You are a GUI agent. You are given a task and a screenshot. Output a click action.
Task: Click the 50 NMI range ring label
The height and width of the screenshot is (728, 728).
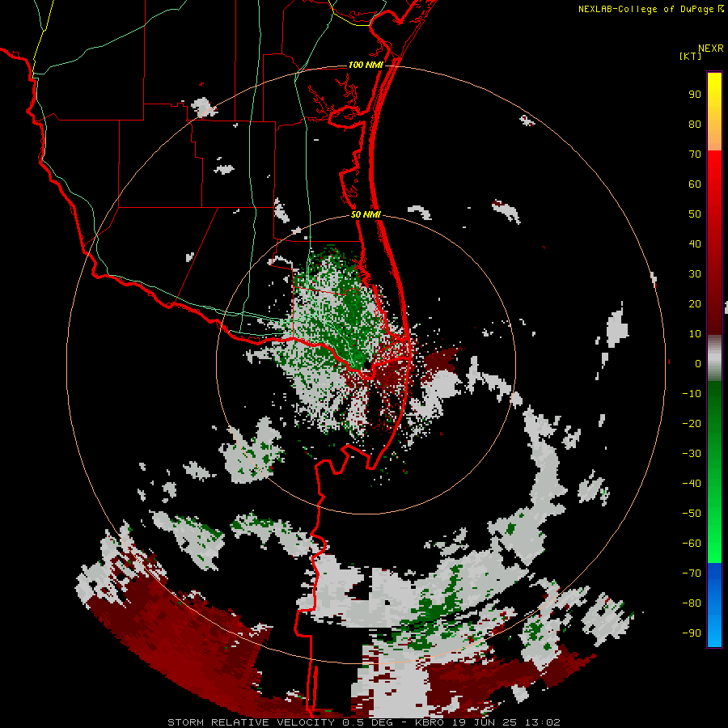[366, 214]
